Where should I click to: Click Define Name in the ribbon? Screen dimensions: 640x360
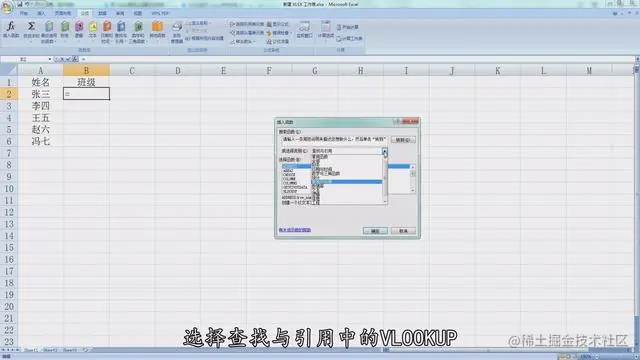point(198,23)
